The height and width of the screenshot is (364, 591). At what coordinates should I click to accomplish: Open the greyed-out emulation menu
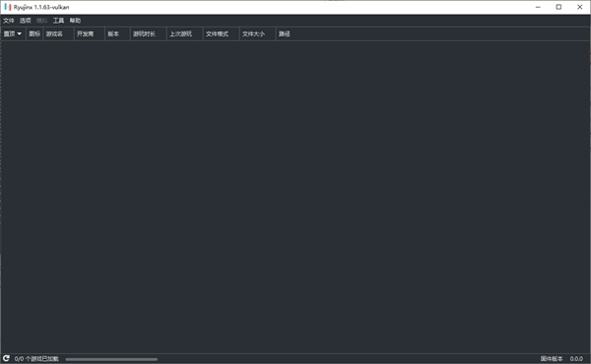point(41,21)
